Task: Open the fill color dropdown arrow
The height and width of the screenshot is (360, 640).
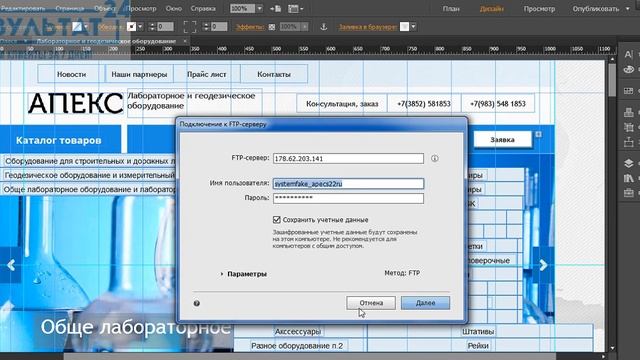Action: pyautogui.click(x=86, y=27)
